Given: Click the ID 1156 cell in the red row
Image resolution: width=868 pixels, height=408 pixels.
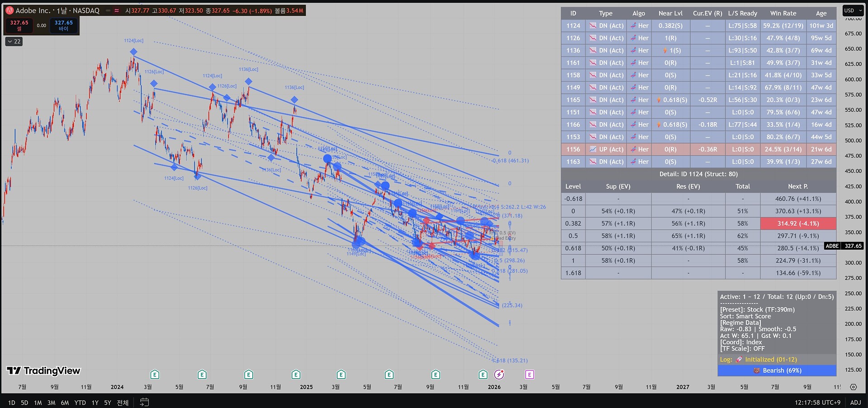Looking at the screenshot, I should click(x=573, y=149).
